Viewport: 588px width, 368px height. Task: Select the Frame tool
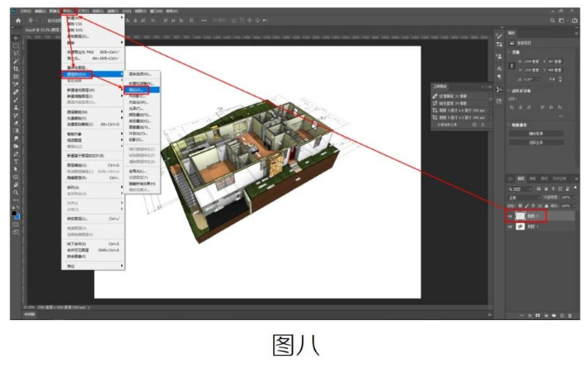click(x=16, y=77)
